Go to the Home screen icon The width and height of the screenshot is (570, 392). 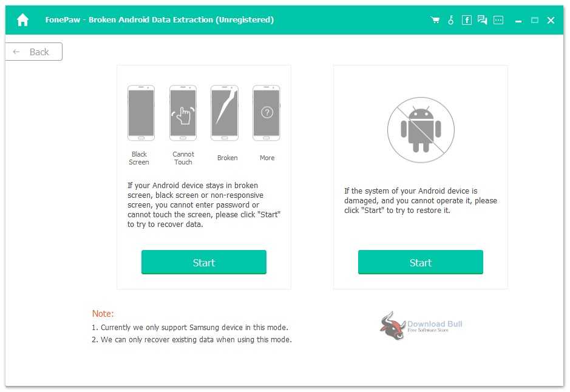[x=22, y=20]
